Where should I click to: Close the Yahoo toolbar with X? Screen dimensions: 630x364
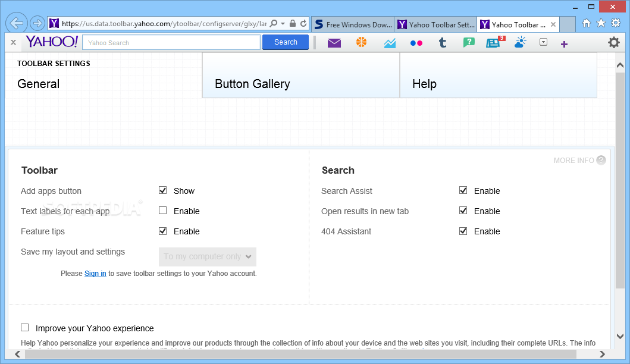click(13, 42)
